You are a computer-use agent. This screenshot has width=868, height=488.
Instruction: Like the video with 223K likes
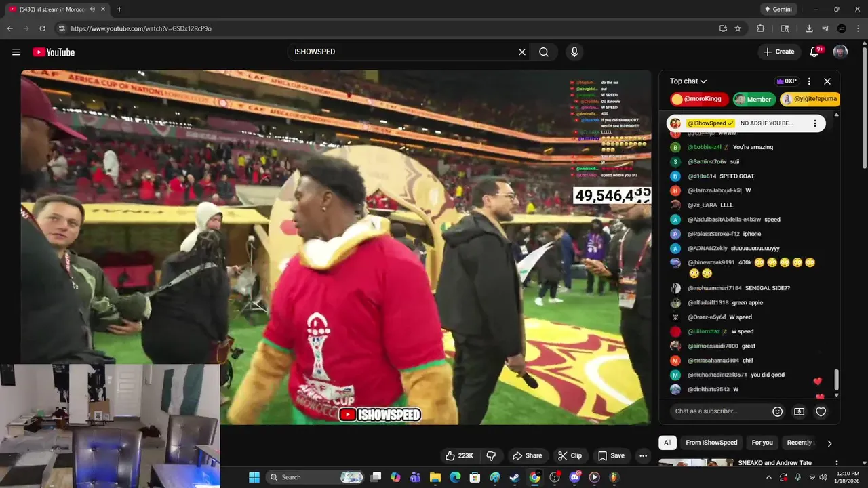point(459,455)
